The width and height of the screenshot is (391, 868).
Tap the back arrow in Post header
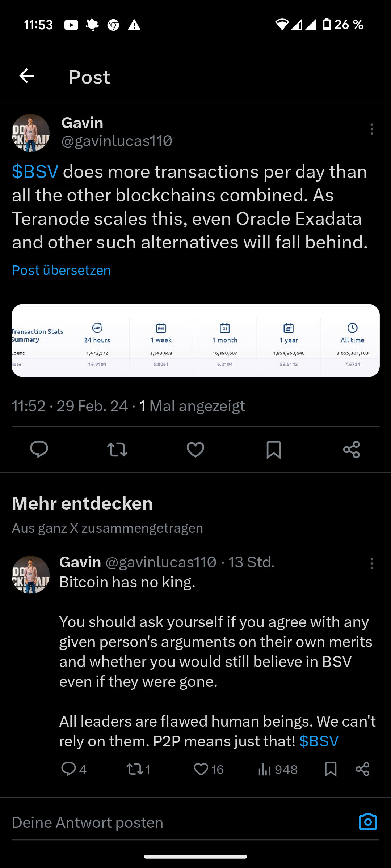27,76
